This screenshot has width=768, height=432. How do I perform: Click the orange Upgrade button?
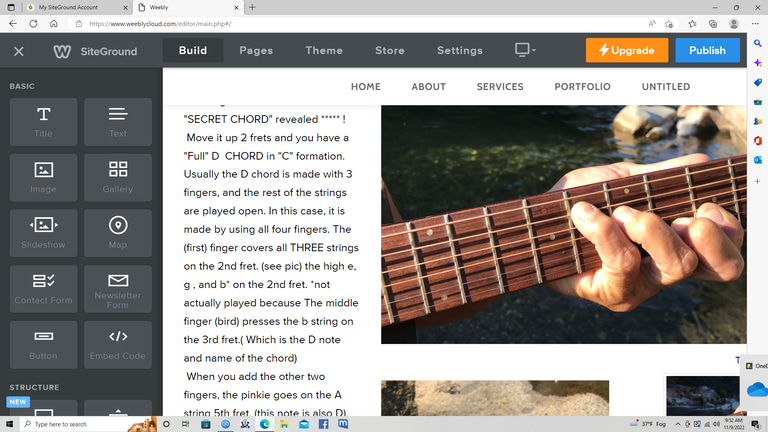627,50
